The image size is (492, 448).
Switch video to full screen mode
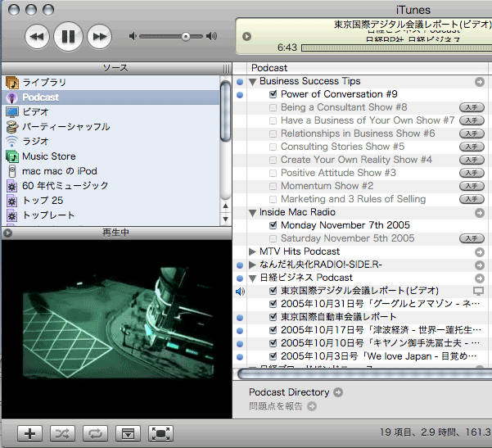[x=161, y=432]
